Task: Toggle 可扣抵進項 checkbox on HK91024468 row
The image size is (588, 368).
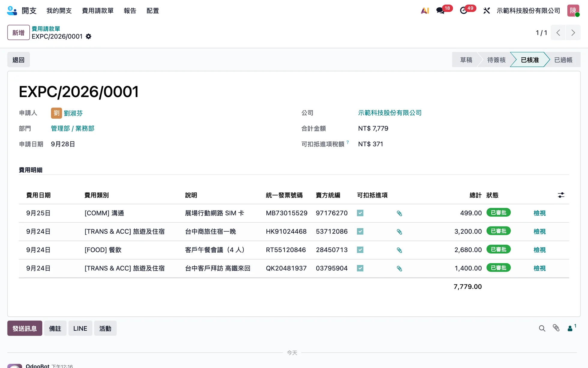Action: coord(360,231)
